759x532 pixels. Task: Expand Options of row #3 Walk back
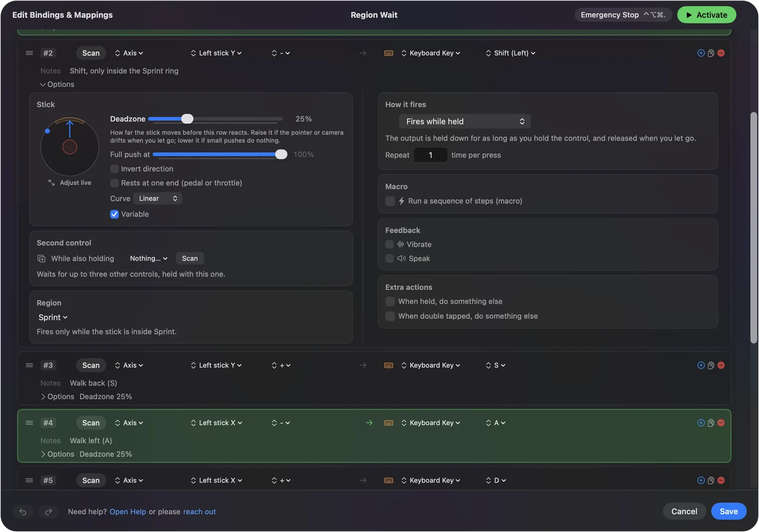click(57, 397)
